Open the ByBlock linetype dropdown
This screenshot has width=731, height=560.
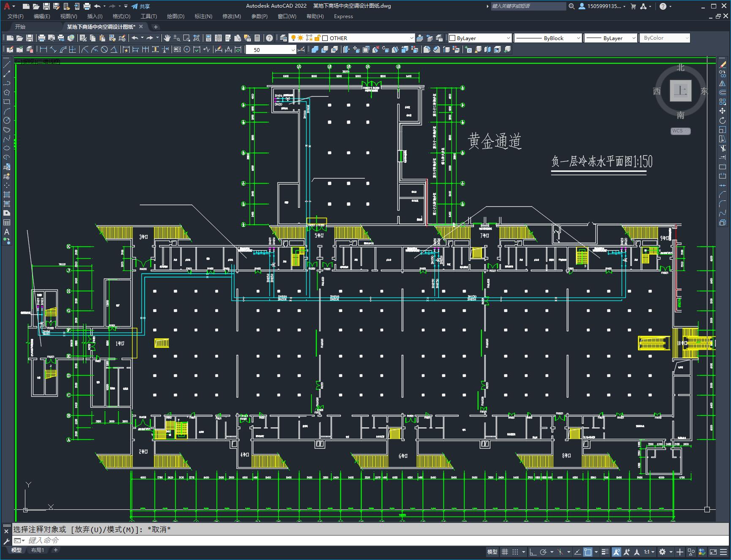click(x=548, y=38)
